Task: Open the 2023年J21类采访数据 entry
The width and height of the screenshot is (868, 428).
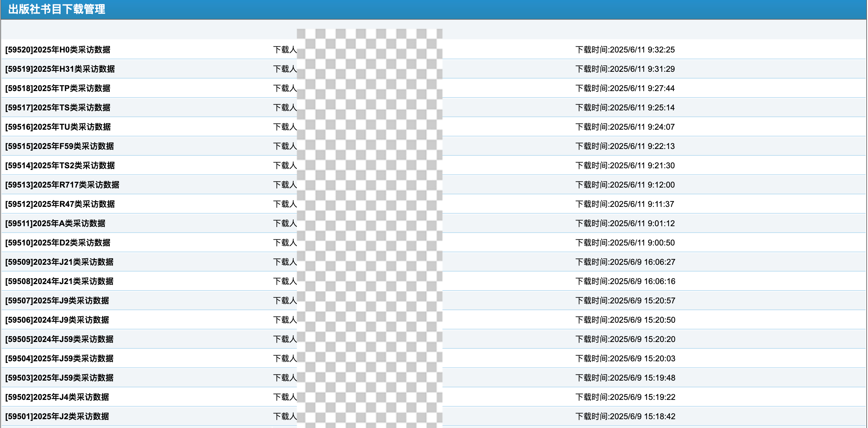Action: [59, 262]
